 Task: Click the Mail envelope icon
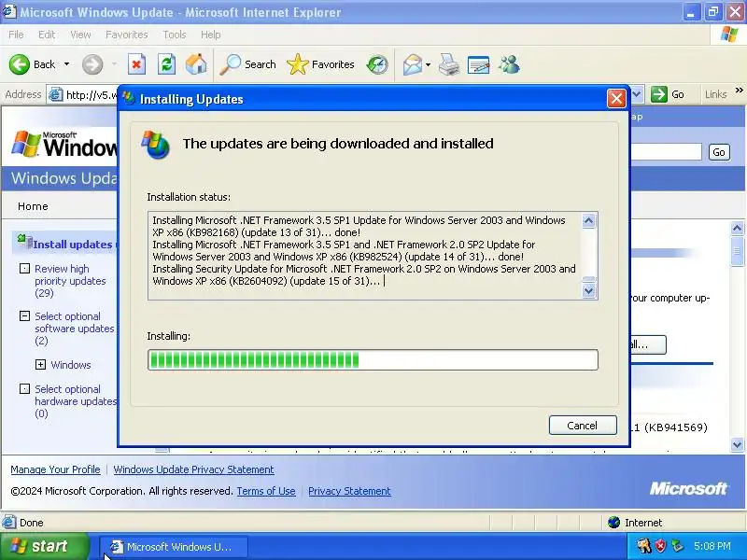[412, 64]
